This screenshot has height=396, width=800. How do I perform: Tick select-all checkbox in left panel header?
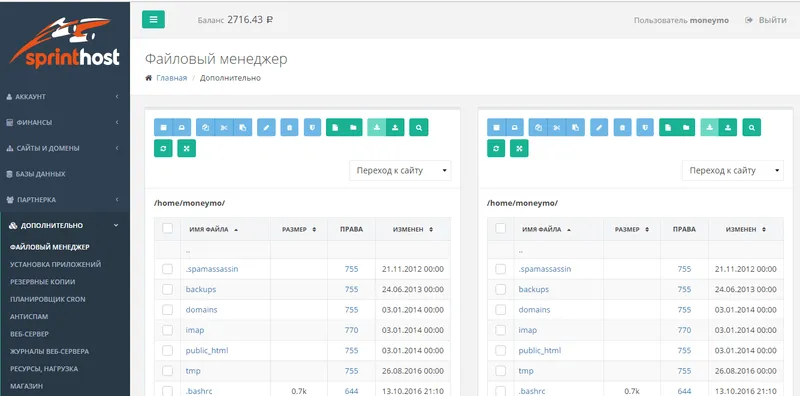(x=167, y=228)
